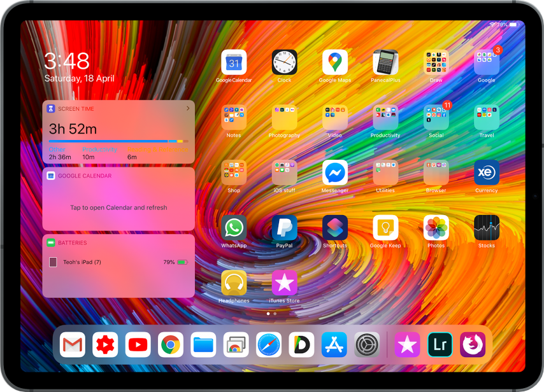Viewport: 544px width, 392px height.
Task: Launch Google Maps
Action: [x=335, y=62]
